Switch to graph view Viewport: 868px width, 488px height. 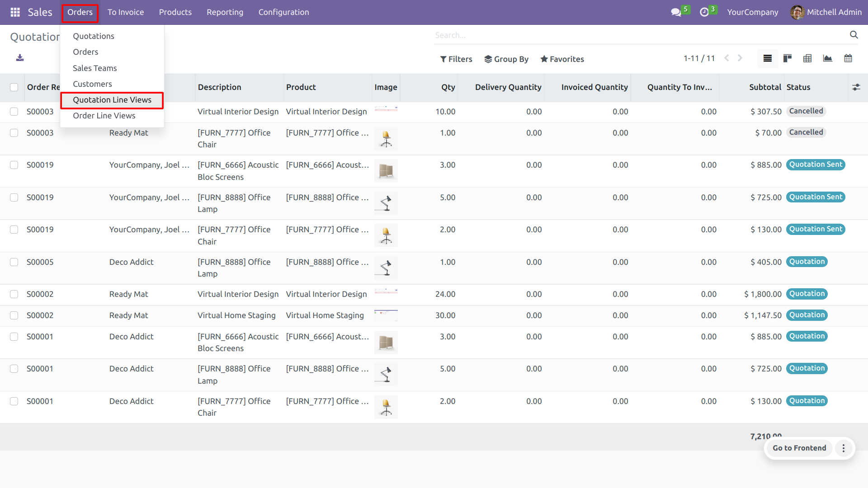click(828, 58)
